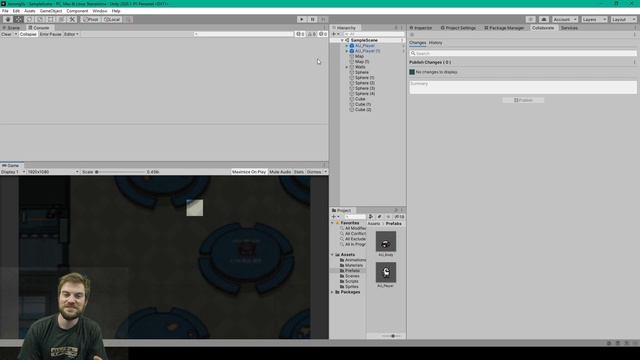Expand the Walls object in Hierarchy
This screenshot has width=640, height=360.
pyautogui.click(x=347, y=67)
